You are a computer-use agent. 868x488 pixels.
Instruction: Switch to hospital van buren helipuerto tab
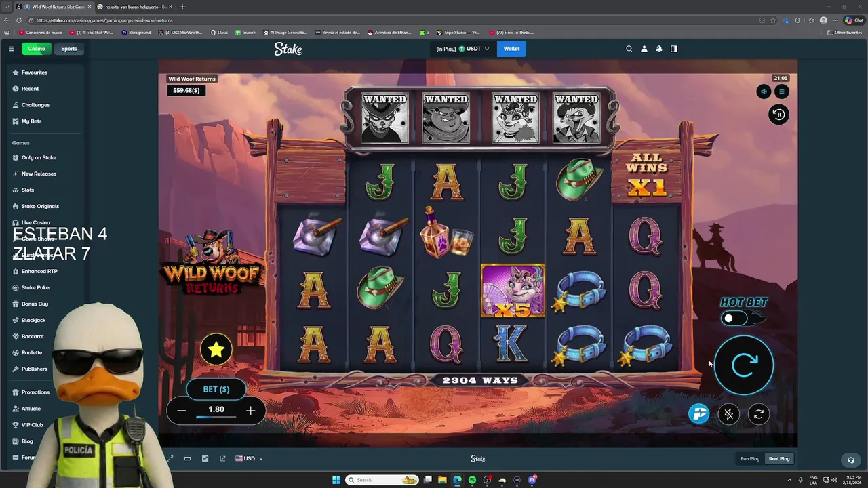[x=134, y=7]
